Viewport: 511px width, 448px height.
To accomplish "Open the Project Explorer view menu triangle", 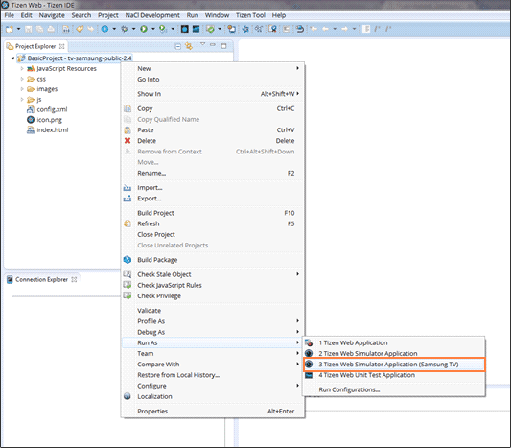I will [x=202, y=44].
